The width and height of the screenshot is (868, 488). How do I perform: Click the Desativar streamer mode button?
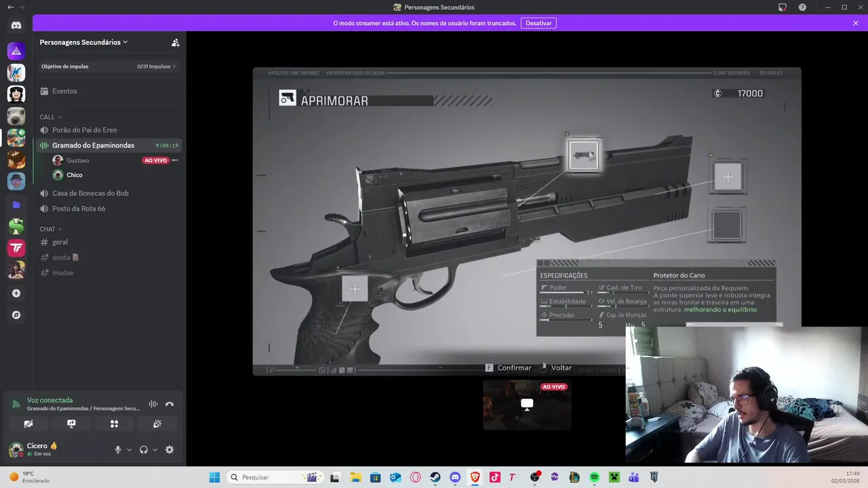[538, 23]
